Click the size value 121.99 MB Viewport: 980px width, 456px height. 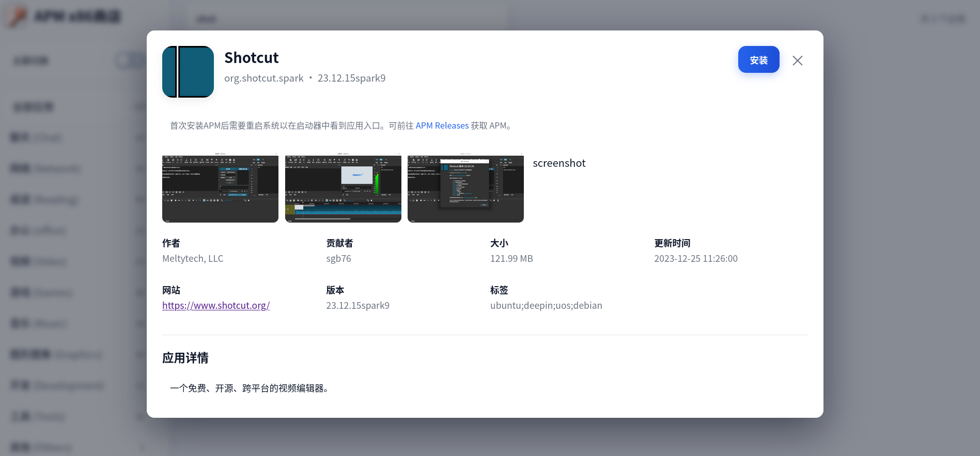point(511,258)
